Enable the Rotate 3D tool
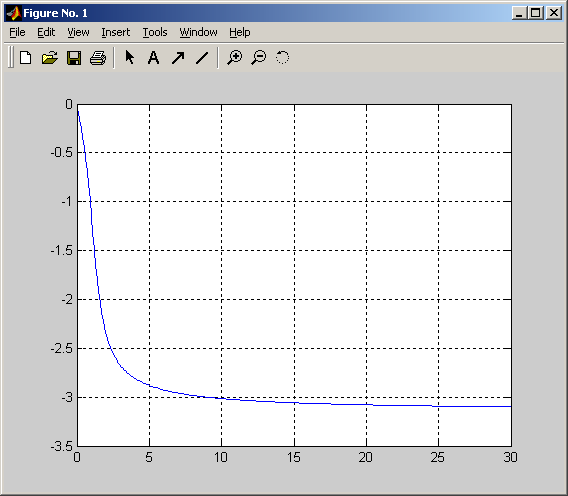This screenshot has height=496, width=568. [x=283, y=58]
